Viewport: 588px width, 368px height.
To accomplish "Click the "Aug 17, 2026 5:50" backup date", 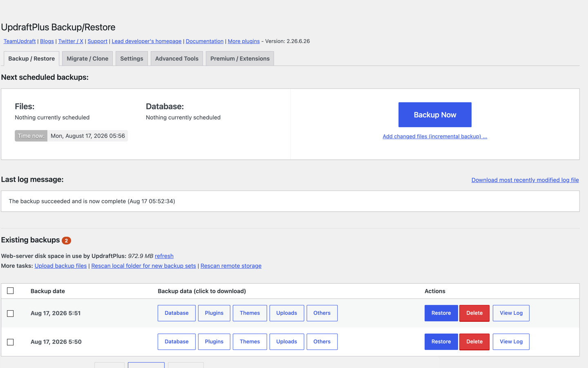I will coord(56,342).
